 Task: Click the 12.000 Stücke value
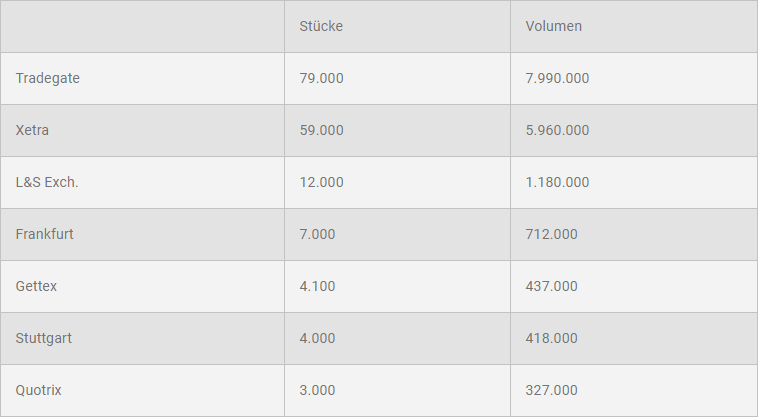point(321,182)
